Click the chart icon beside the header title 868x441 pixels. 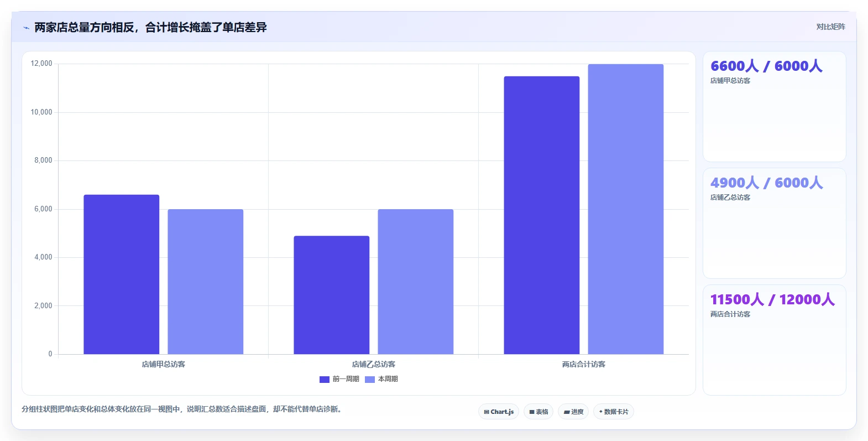point(26,28)
